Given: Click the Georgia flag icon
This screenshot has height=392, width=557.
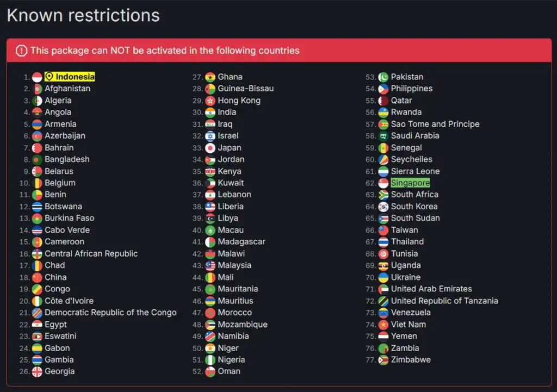Looking at the screenshot, I should [x=37, y=372].
